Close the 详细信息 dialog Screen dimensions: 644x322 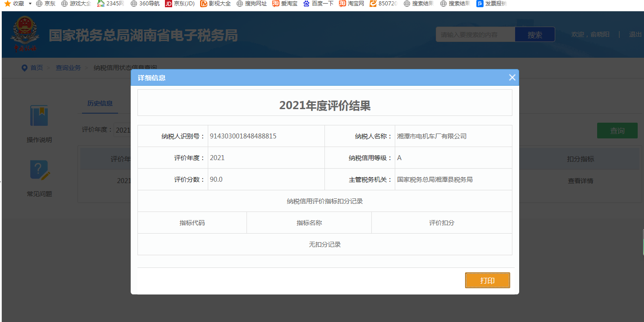[x=512, y=78]
